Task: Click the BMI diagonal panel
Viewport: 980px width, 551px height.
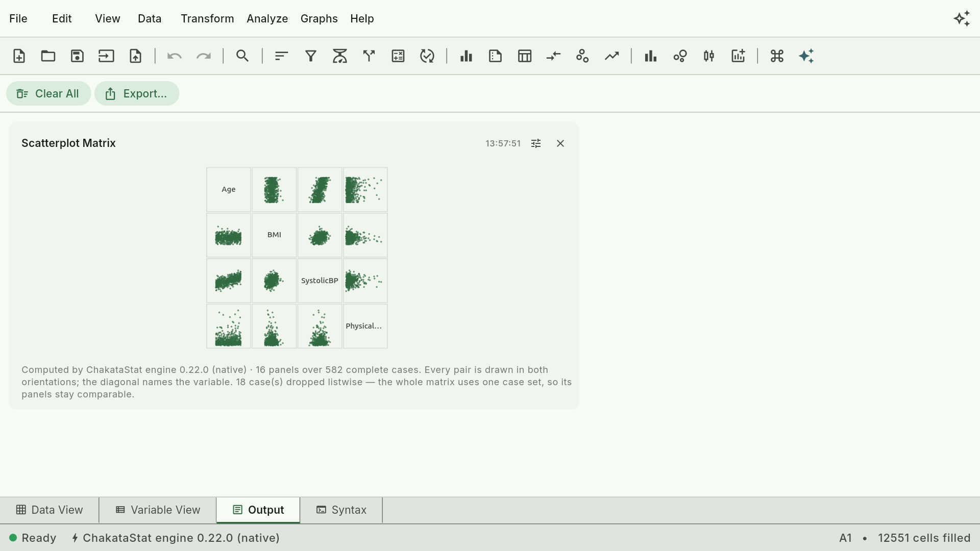Action: (274, 235)
